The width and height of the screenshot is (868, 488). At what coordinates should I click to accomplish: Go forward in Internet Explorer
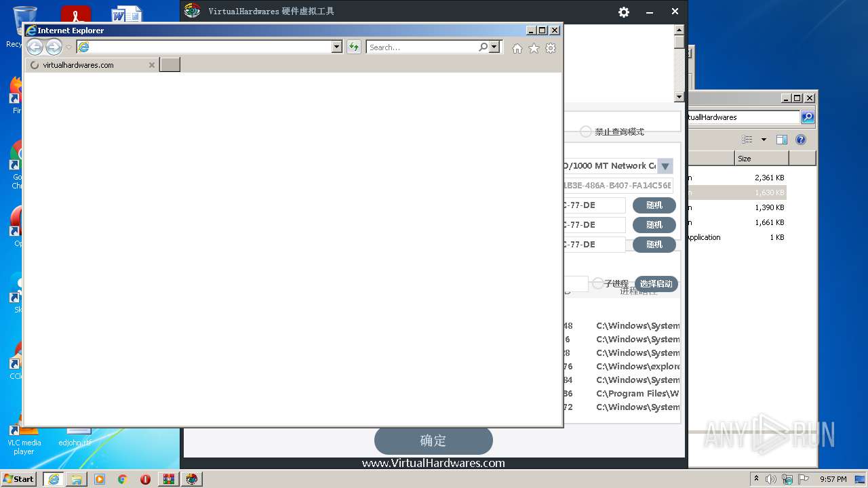click(x=54, y=47)
